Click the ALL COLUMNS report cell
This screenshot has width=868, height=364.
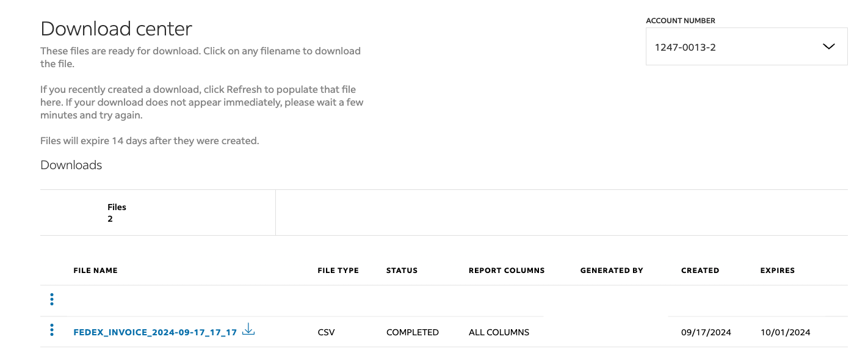pos(499,333)
